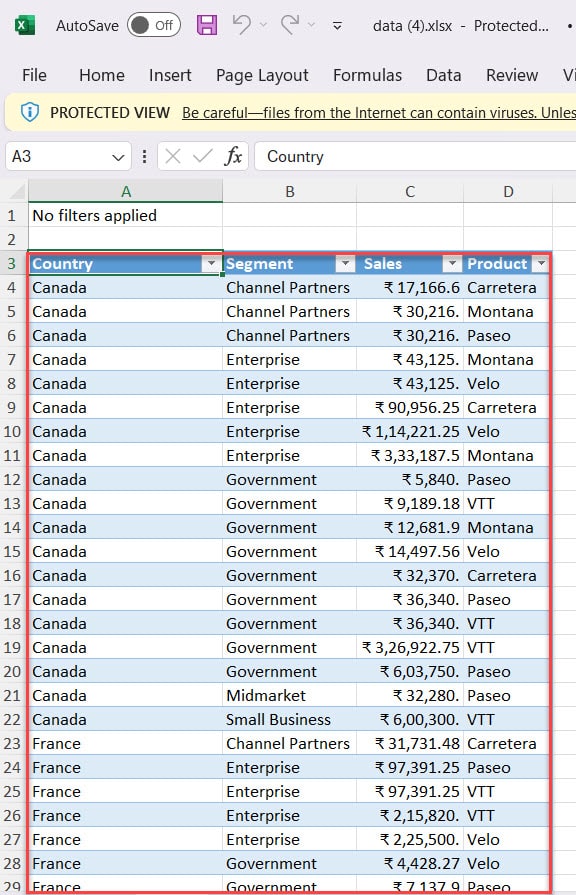Open the Redo history dropdown
The height and width of the screenshot is (895, 576).
[311, 25]
